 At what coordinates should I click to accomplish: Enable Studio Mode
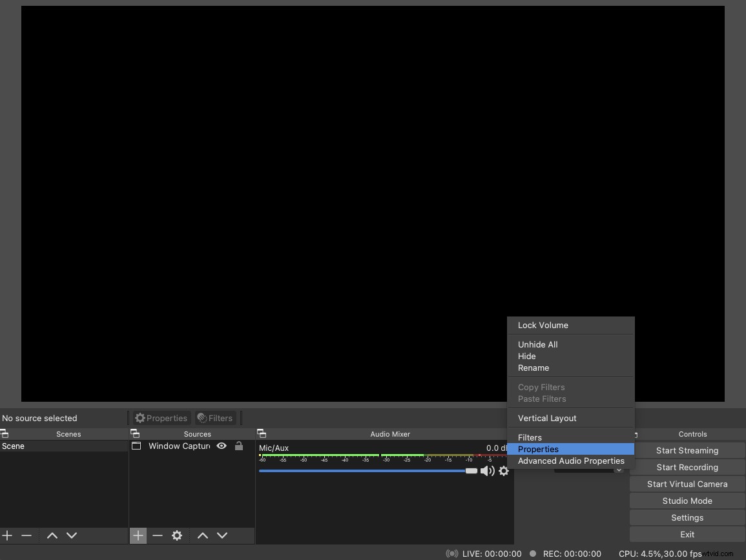pyautogui.click(x=687, y=501)
